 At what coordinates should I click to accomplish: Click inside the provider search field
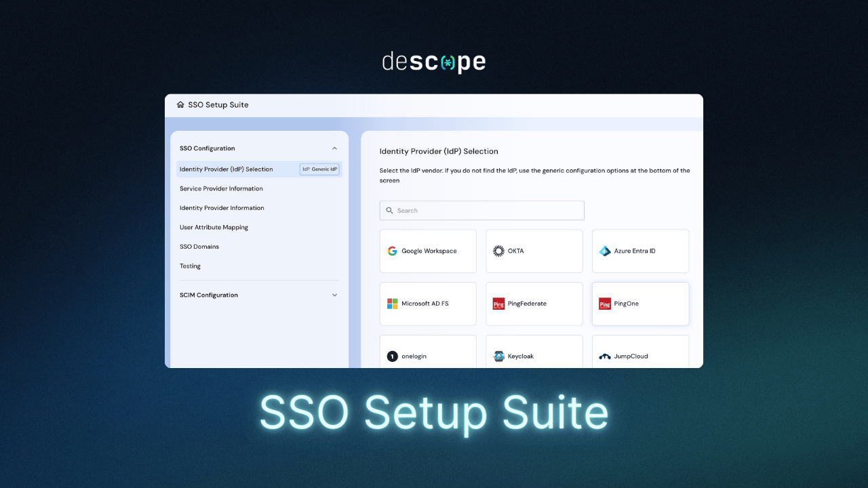pyautogui.click(x=481, y=210)
